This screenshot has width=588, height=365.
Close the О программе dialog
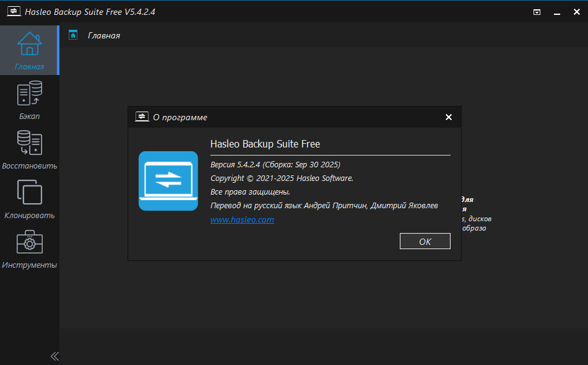pyautogui.click(x=449, y=117)
